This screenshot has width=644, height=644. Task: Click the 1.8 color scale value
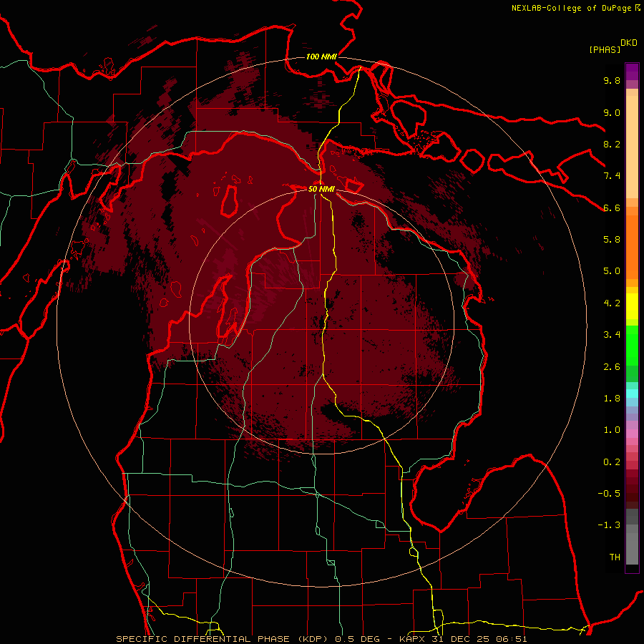[612, 399]
